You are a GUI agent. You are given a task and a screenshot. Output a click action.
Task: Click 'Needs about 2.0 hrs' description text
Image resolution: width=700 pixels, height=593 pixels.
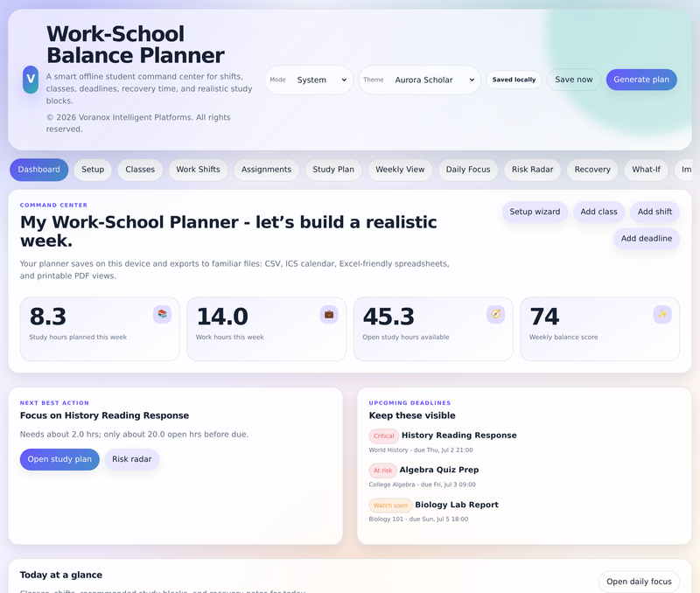[x=134, y=435]
